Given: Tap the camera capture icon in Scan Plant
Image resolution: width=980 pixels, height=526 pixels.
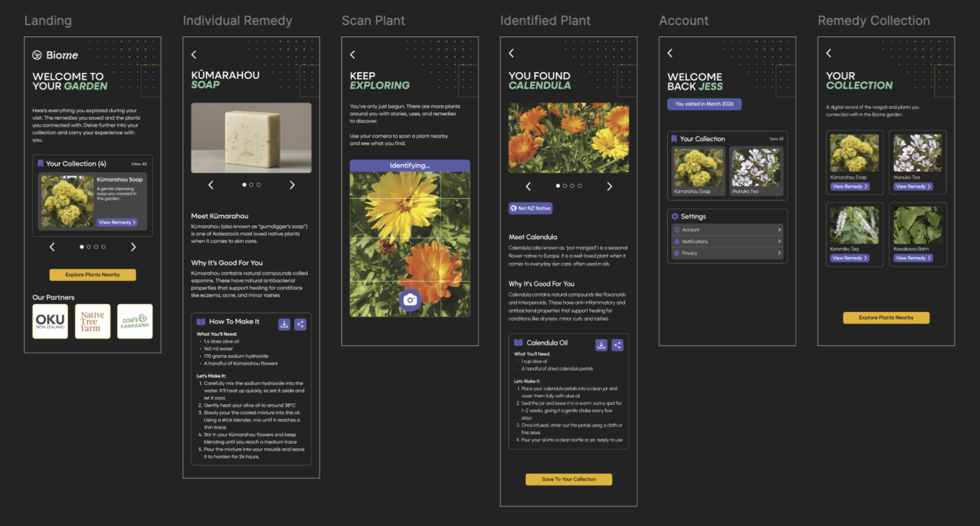Looking at the screenshot, I should pyautogui.click(x=410, y=300).
